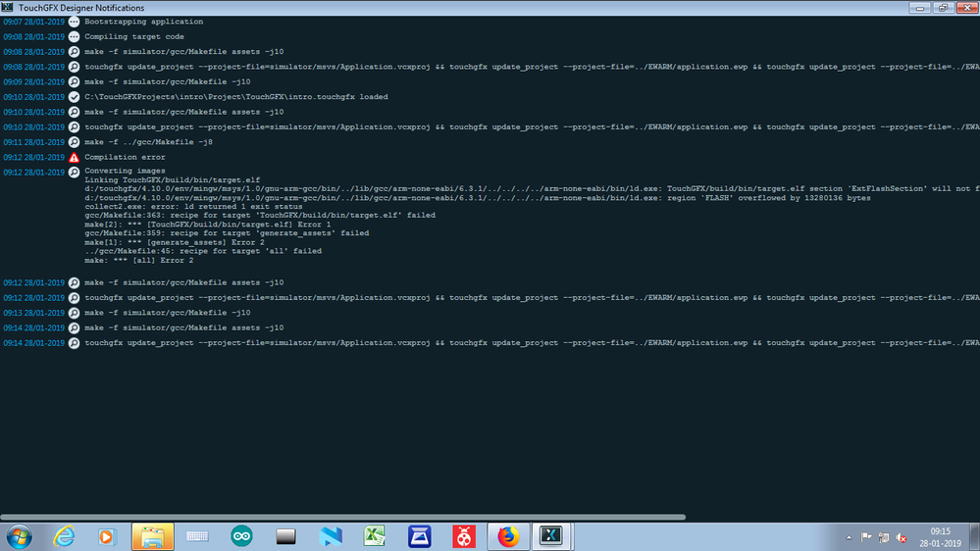Launch Internet Explorer from the taskbar

(x=64, y=536)
